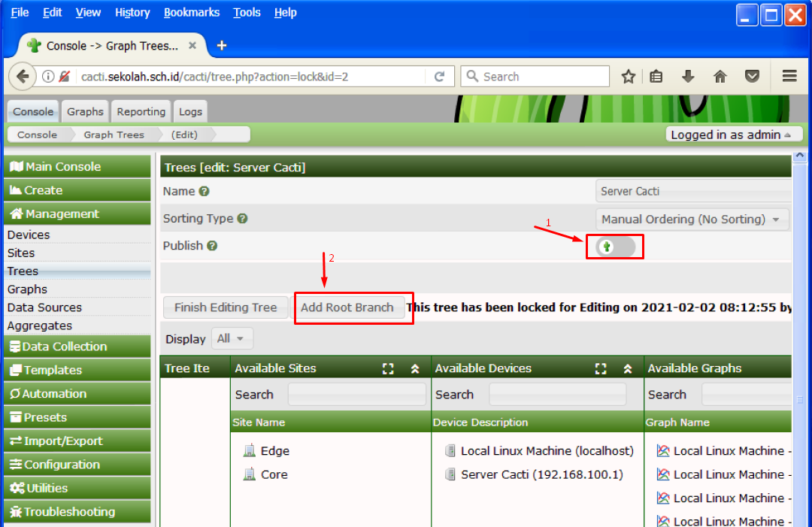The width and height of the screenshot is (812, 527).
Task: Select the Core site in list
Action: tap(274, 474)
